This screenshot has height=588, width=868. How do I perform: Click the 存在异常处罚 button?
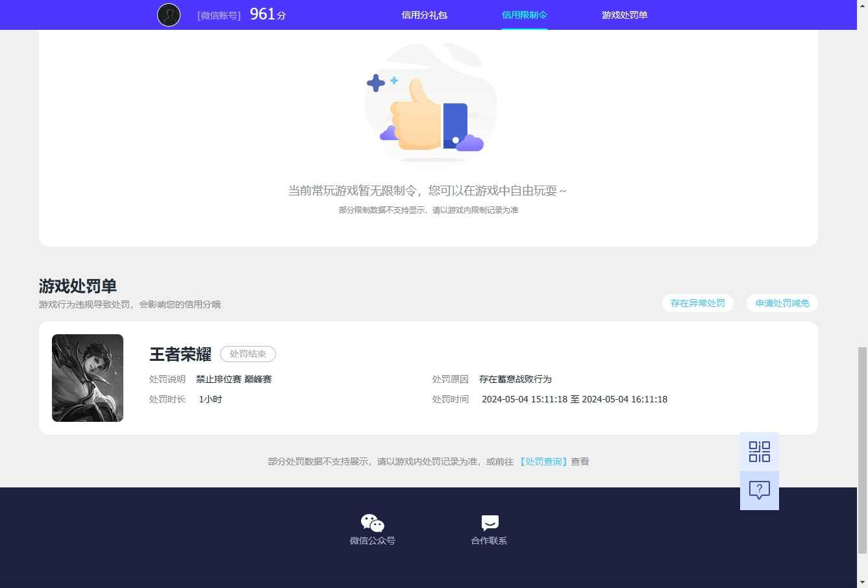pos(698,303)
